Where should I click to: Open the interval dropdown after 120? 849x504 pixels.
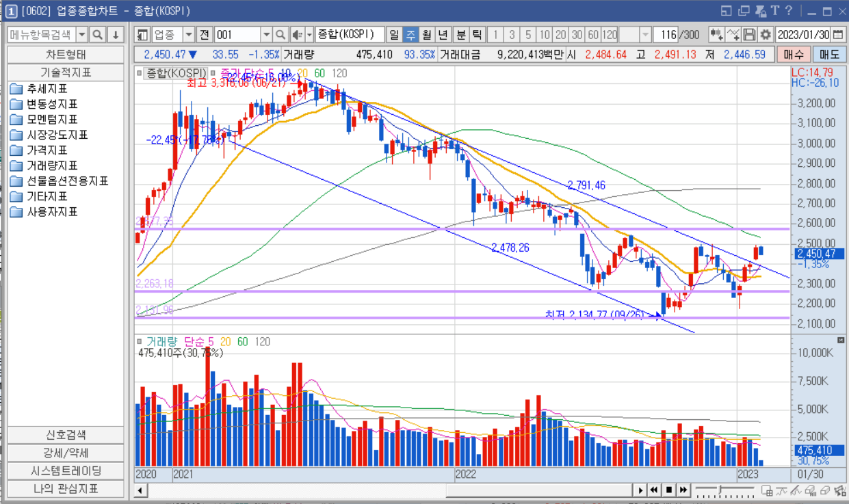click(x=646, y=35)
